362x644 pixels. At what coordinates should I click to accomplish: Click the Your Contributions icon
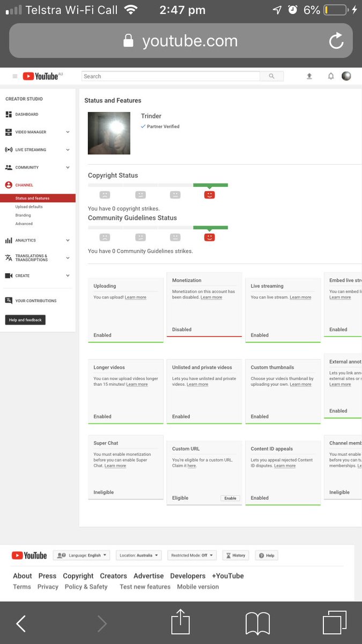(9, 301)
